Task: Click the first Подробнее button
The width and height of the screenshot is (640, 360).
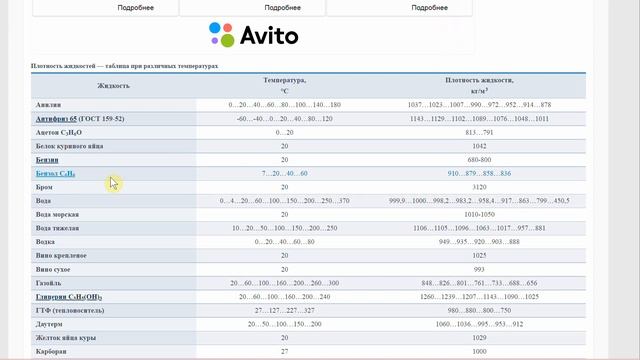Action: click(x=136, y=8)
